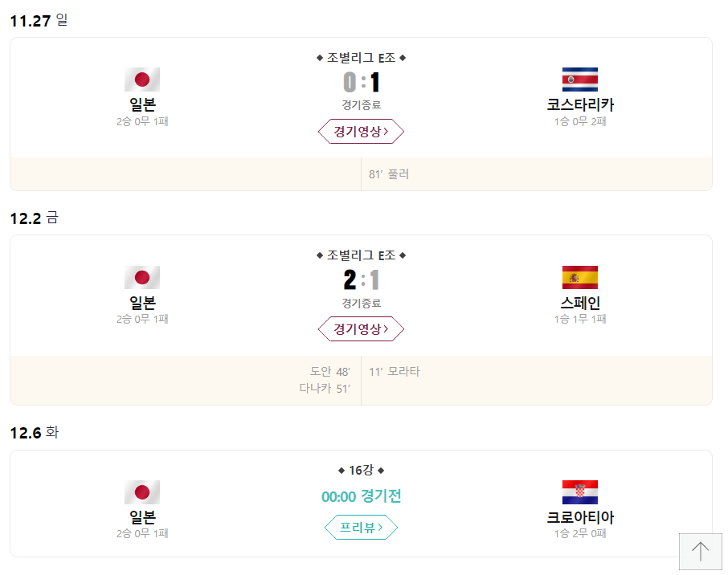Click the Spain flag icon

point(579,275)
